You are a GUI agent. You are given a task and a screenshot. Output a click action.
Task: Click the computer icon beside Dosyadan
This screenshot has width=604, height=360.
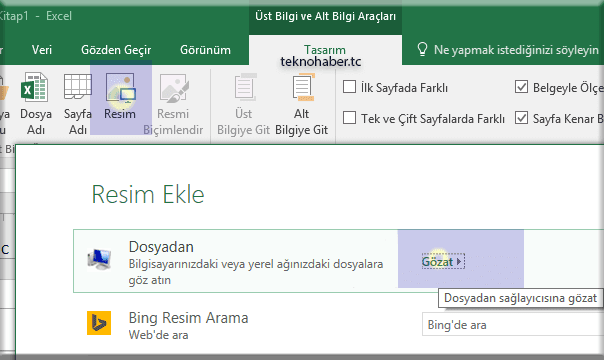(x=99, y=259)
